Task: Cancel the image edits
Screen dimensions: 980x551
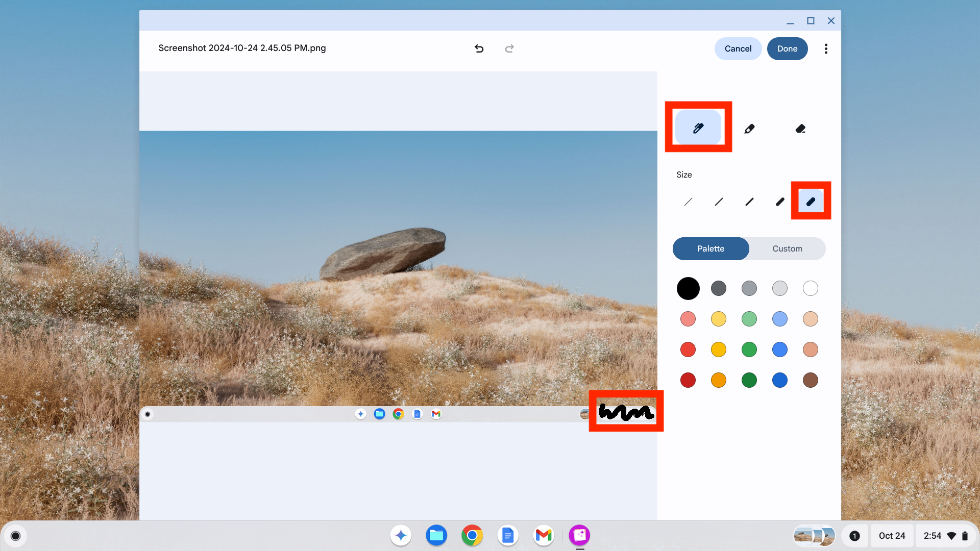Action: (738, 48)
